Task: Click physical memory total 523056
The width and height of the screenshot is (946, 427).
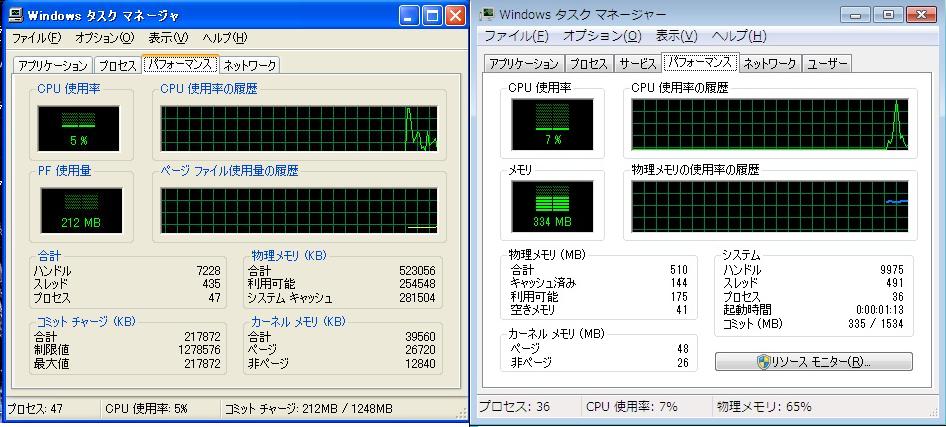Action: pyautogui.click(x=417, y=271)
